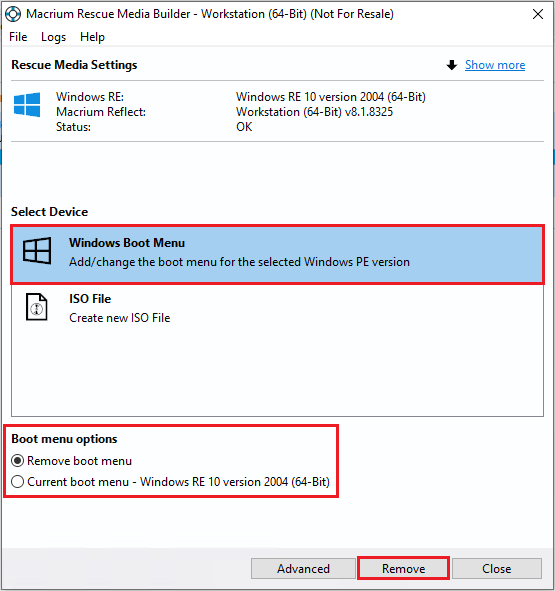Click the Show more link
The image size is (555, 591).
tap(495, 65)
